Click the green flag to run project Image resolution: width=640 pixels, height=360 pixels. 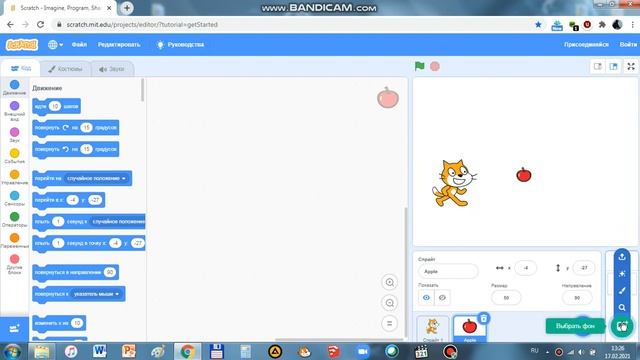click(420, 66)
